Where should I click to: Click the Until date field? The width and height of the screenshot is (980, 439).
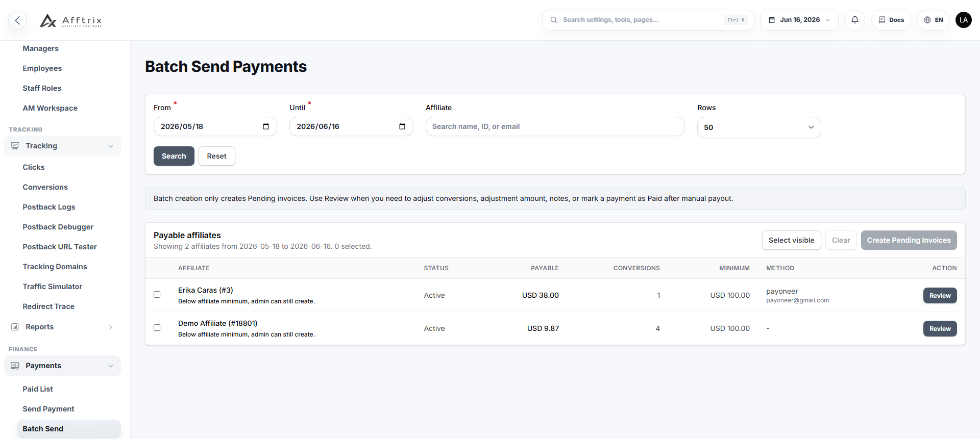point(351,126)
